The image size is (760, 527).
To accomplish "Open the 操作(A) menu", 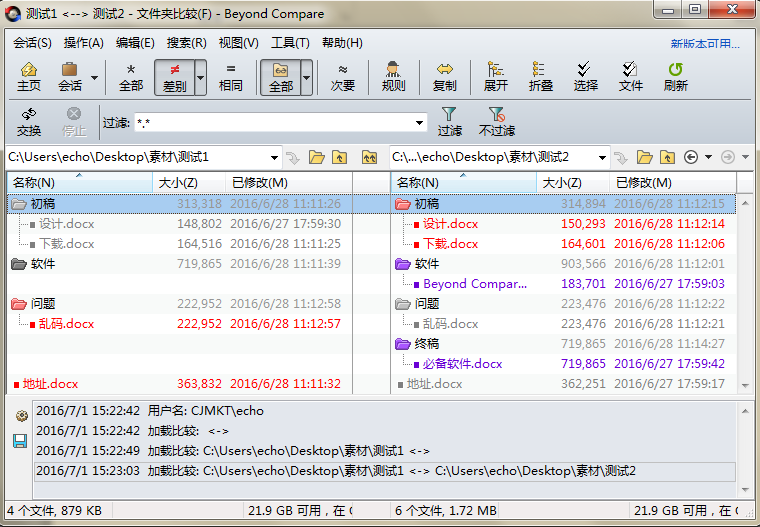I will pos(83,43).
